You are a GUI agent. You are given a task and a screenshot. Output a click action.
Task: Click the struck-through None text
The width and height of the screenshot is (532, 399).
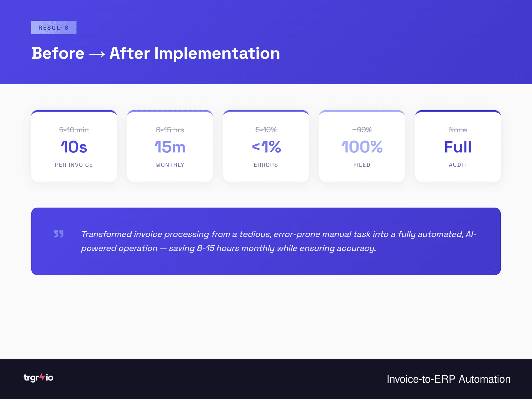coord(458,130)
